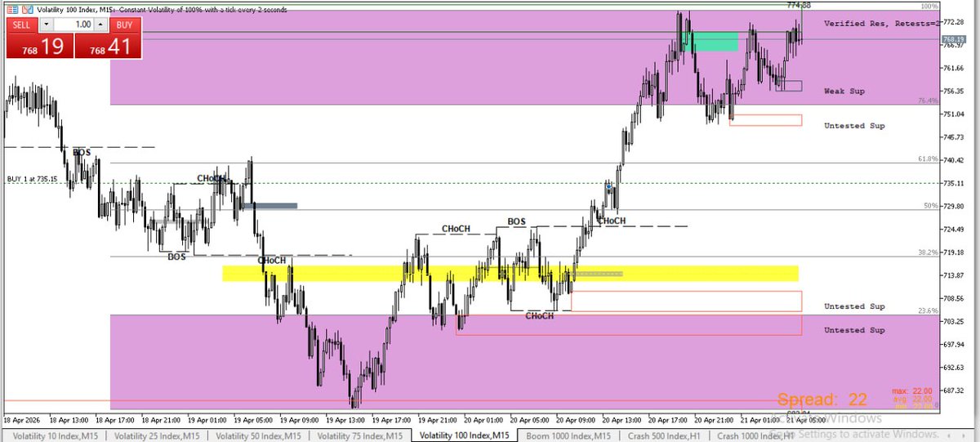Select the 'Verified Res, Retests=2' label

click(x=883, y=24)
